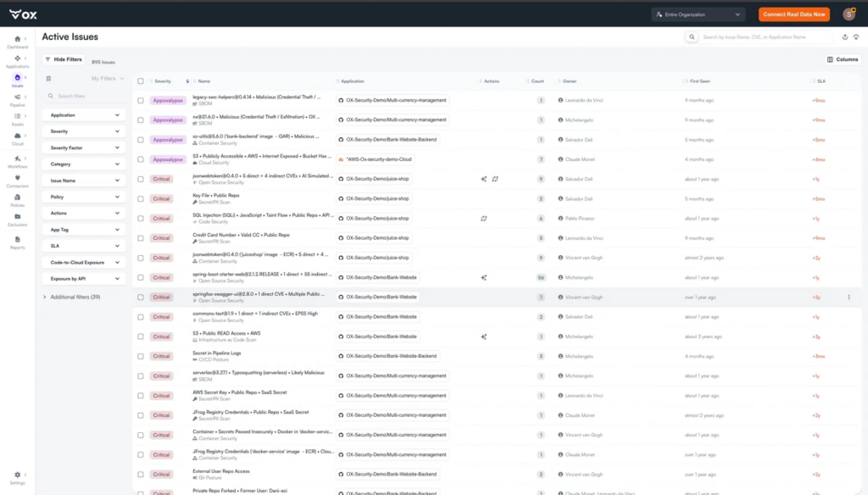Expand Additional filters (39)

tap(72, 298)
